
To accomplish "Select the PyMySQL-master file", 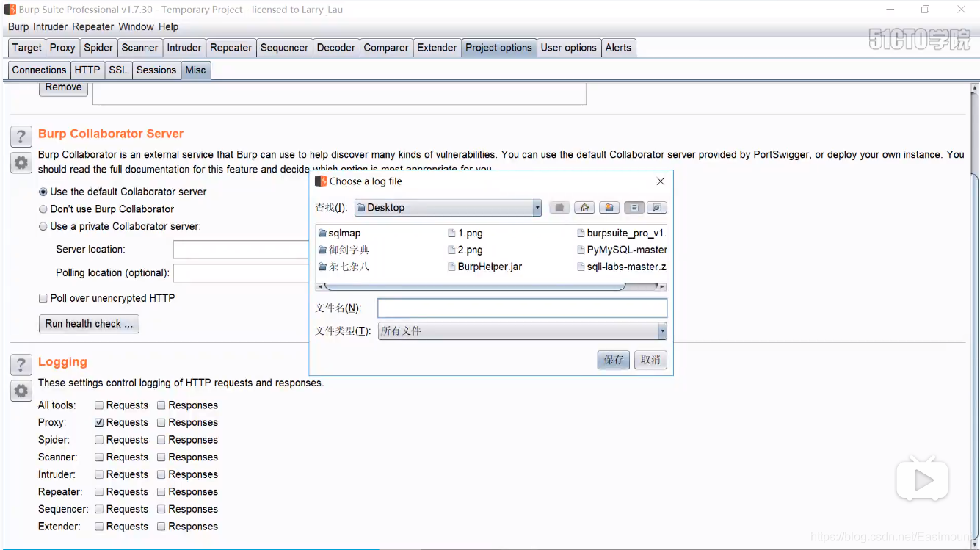I will (621, 250).
